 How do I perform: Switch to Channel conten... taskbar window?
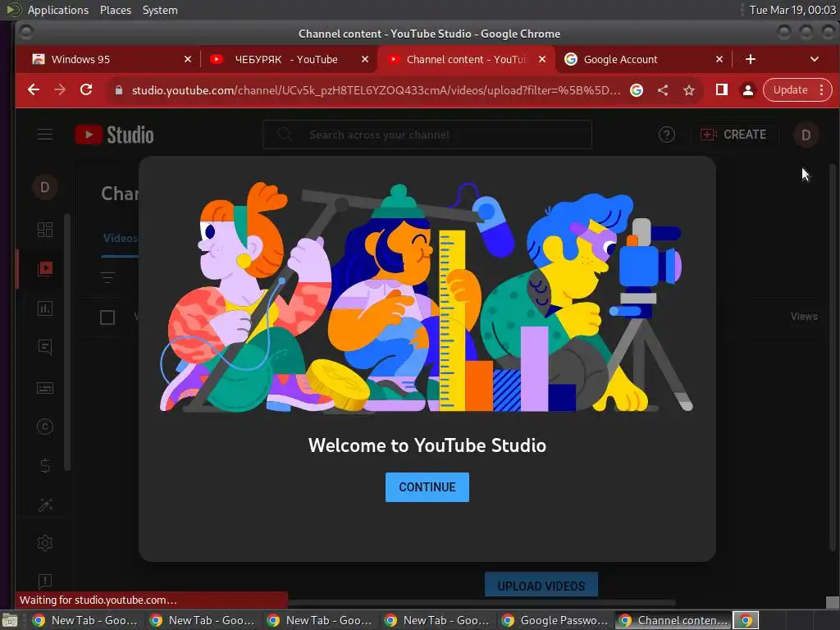[673, 620]
